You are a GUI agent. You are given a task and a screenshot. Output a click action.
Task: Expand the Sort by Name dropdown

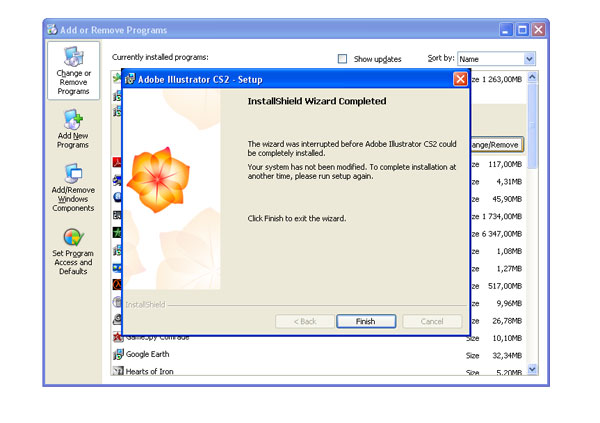(529, 59)
